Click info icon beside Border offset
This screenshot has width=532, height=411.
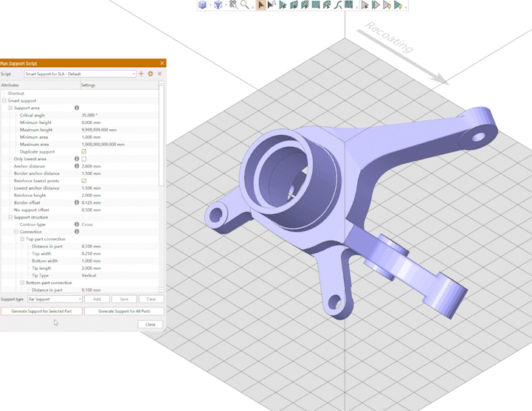[77, 202]
